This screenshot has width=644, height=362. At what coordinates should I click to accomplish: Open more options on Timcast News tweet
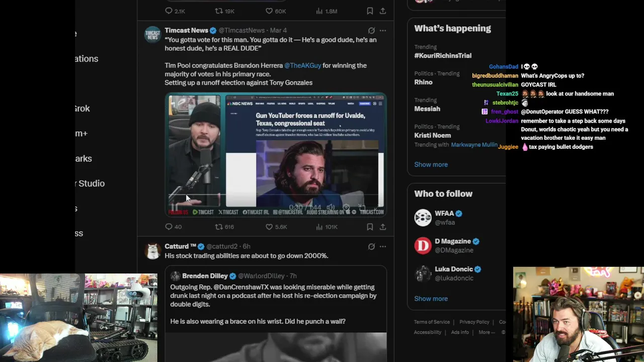tap(383, 31)
